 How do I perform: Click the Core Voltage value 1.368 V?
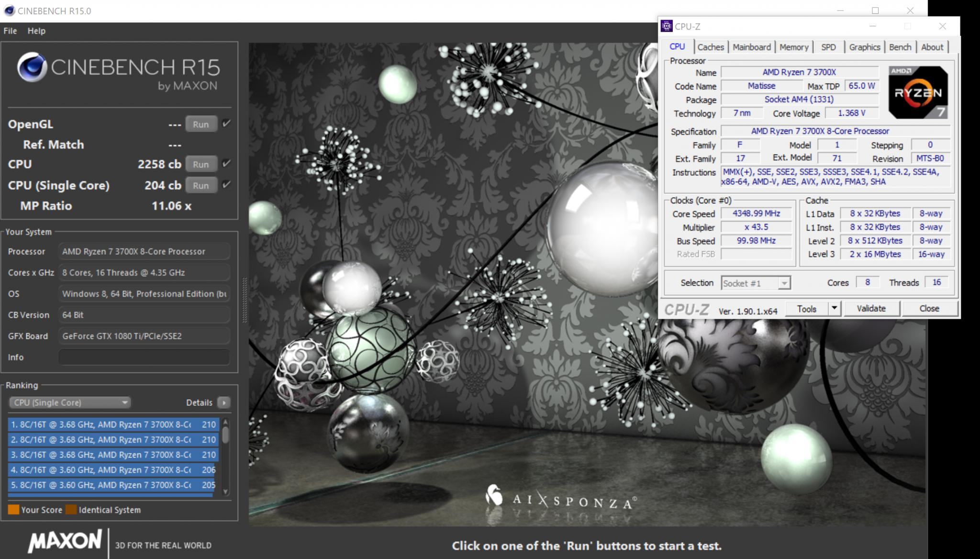coord(851,113)
